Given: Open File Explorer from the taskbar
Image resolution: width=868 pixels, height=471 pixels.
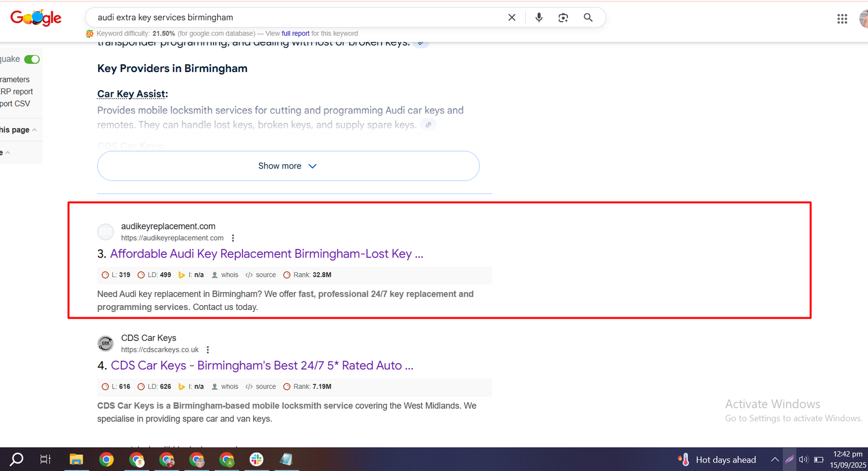Looking at the screenshot, I should [x=76, y=460].
